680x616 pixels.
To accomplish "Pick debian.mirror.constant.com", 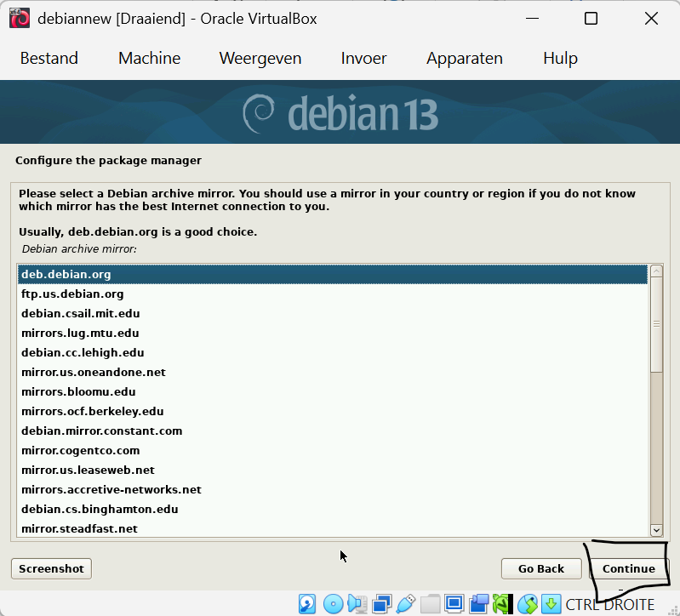I will [x=333, y=431].
